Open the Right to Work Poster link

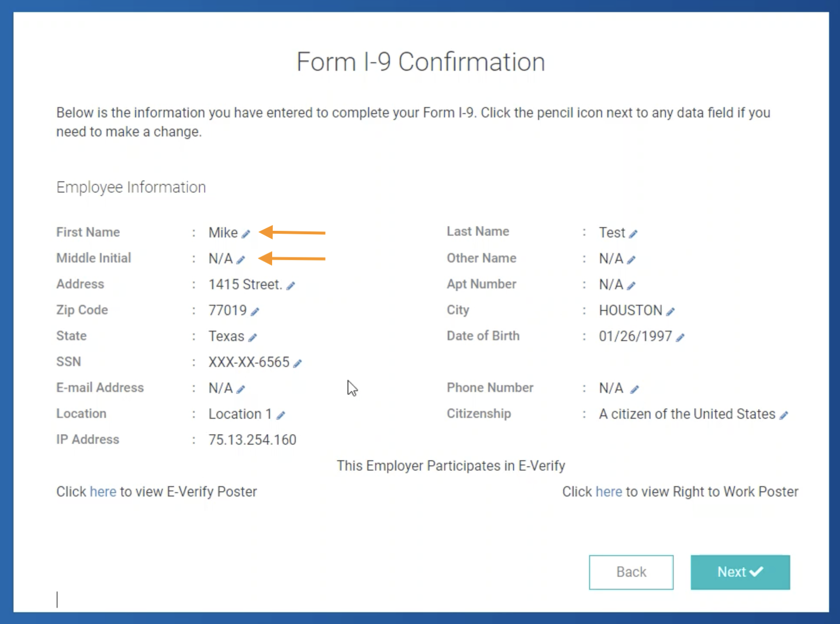coord(609,492)
